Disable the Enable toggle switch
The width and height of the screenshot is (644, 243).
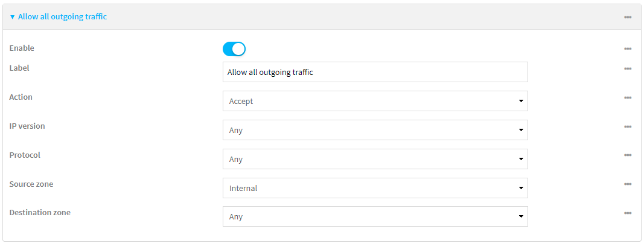[234, 49]
